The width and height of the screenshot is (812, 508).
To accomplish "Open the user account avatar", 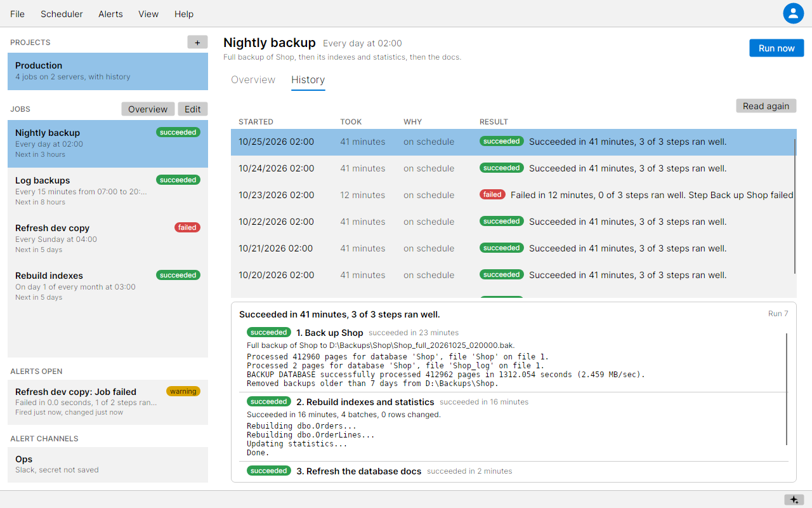I will (793, 13).
